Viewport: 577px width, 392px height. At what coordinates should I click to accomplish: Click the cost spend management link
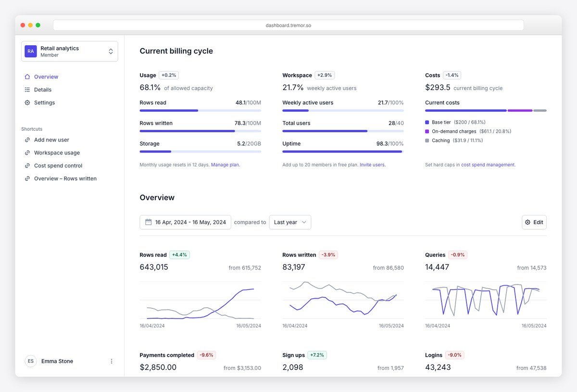point(488,164)
